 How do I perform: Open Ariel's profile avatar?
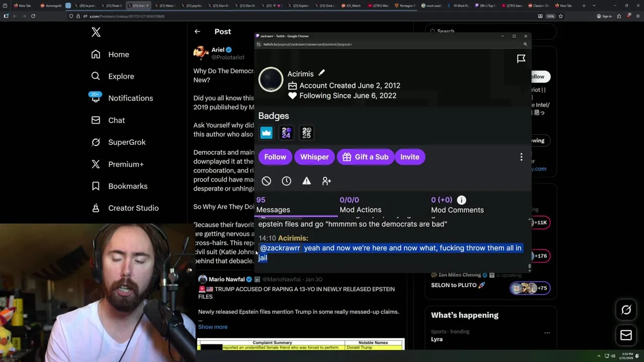click(x=201, y=53)
